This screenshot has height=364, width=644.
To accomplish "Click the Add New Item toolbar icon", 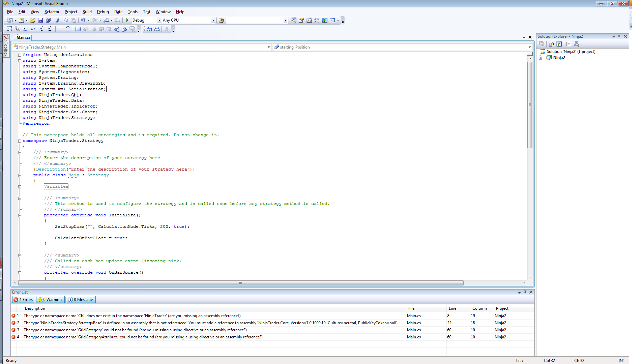I will click(x=21, y=20).
